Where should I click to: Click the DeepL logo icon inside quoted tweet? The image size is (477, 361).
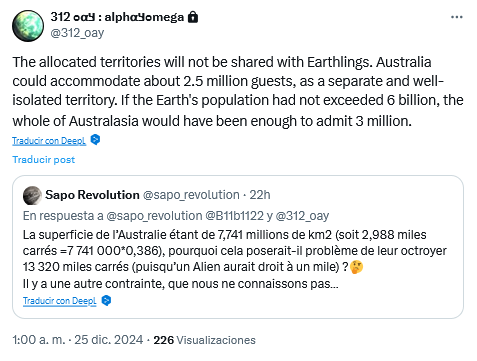point(106,300)
